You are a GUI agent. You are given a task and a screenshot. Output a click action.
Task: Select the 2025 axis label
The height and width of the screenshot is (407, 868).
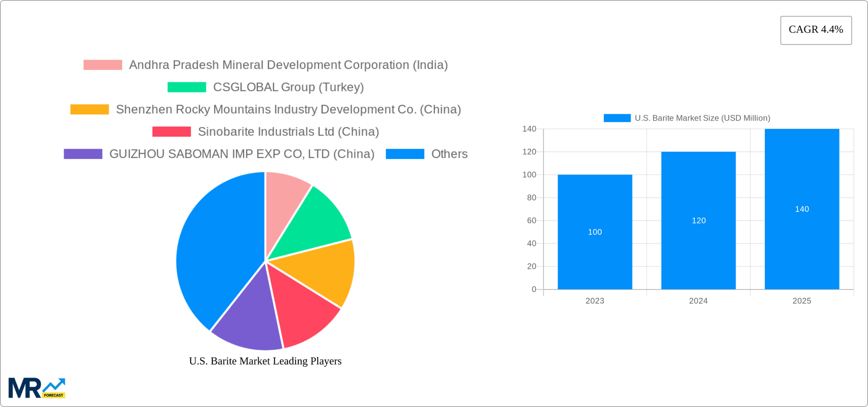tap(802, 300)
